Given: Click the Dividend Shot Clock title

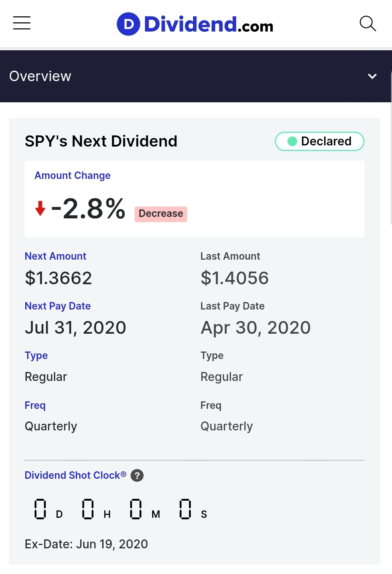Looking at the screenshot, I should (x=75, y=475).
